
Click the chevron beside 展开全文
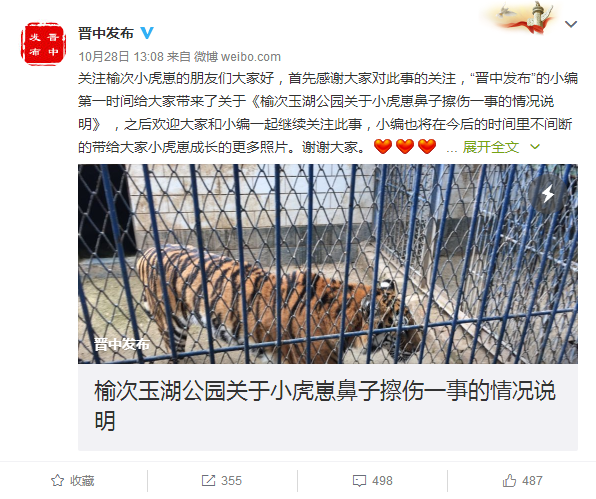(535, 147)
